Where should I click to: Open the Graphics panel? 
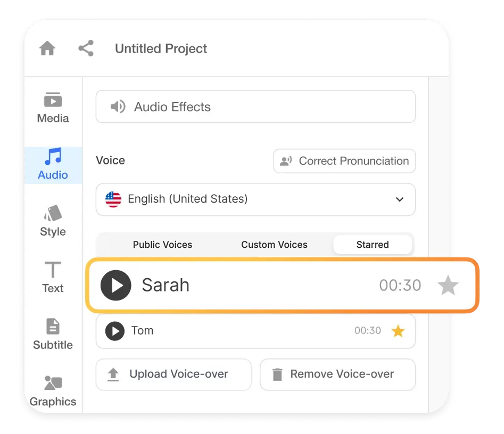[52, 391]
